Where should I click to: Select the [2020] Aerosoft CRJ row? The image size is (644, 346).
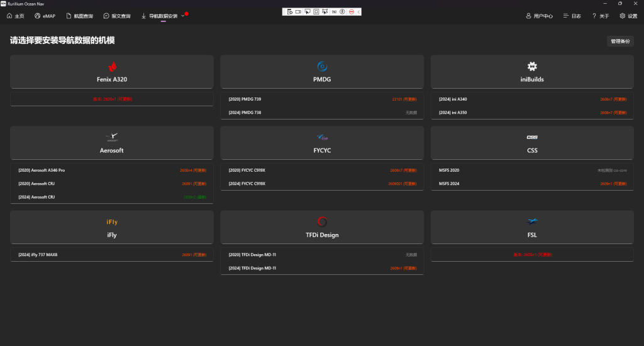(x=112, y=184)
